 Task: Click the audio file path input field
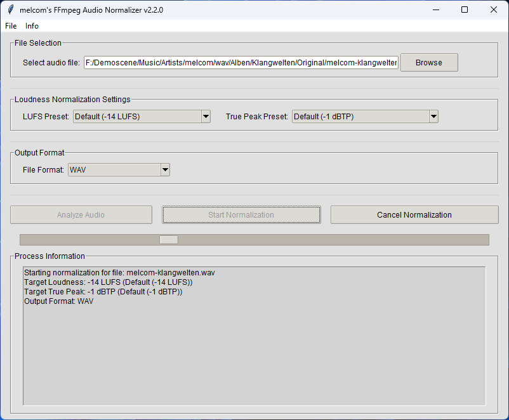241,63
